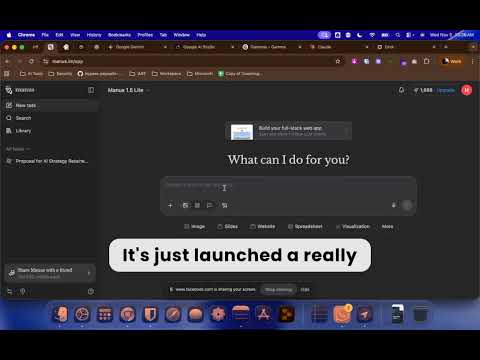Open the History menu
480x360 pixels.
(94, 35)
